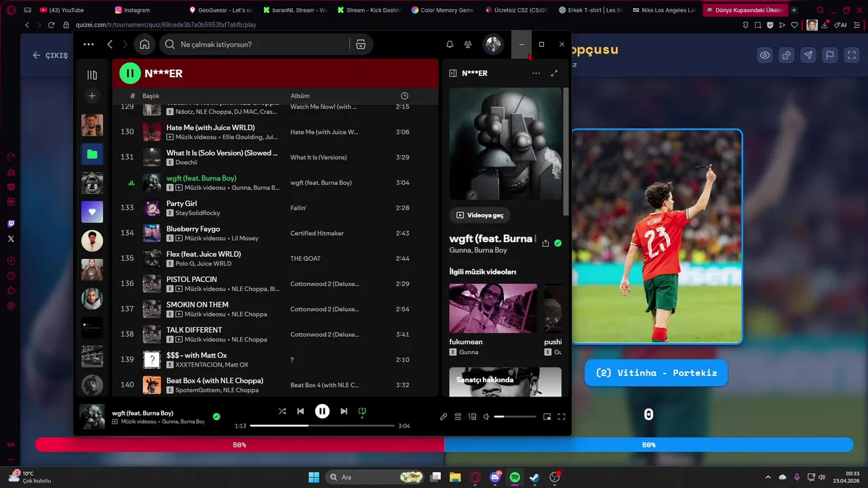Open artist StaySolidRocky link
868x488 pixels.
(198, 213)
